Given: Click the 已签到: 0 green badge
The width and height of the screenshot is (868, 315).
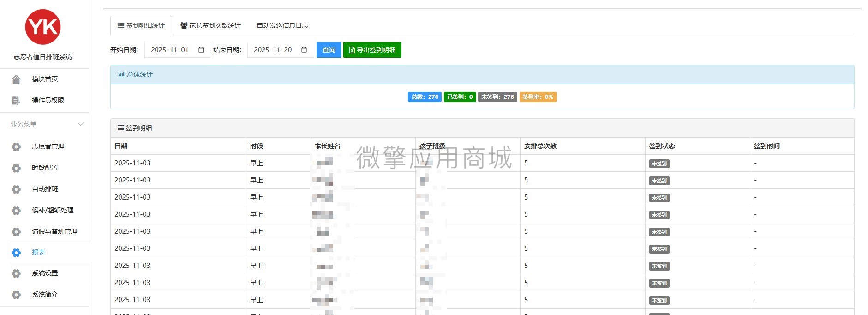Looking at the screenshot, I should click(460, 97).
